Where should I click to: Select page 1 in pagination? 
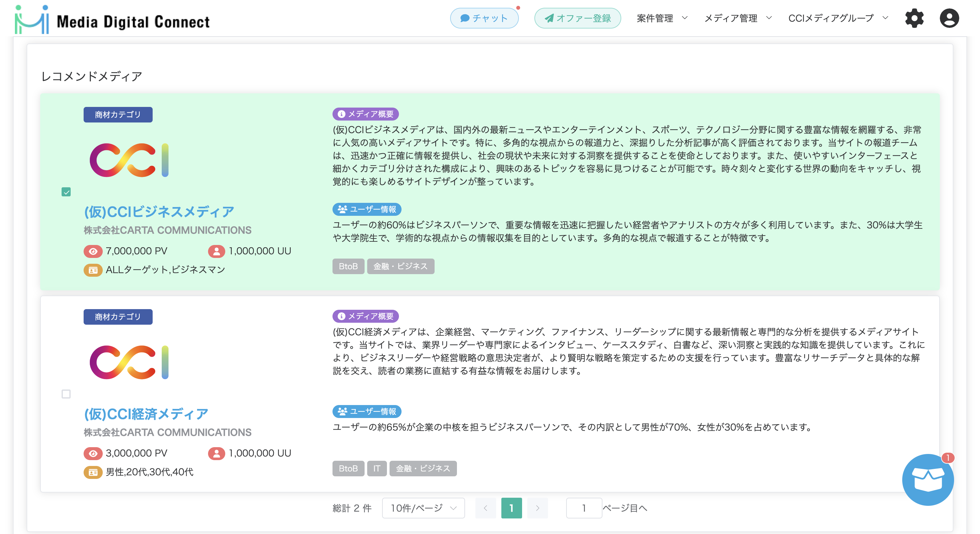click(x=511, y=508)
